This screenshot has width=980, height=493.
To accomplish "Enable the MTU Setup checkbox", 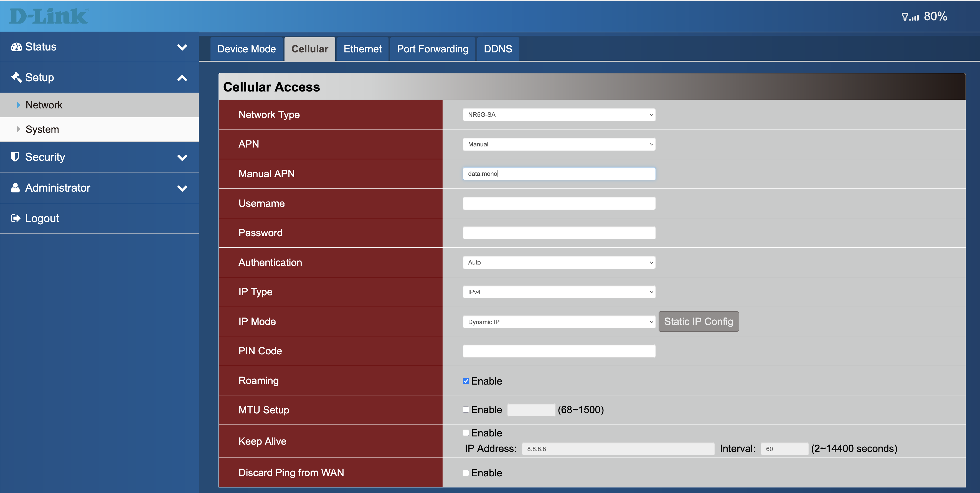I will [466, 410].
